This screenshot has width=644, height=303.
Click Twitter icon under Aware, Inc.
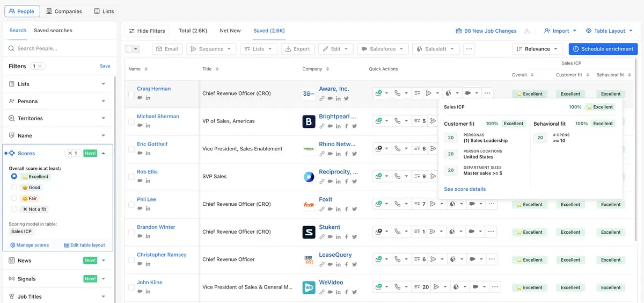(346, 98)
